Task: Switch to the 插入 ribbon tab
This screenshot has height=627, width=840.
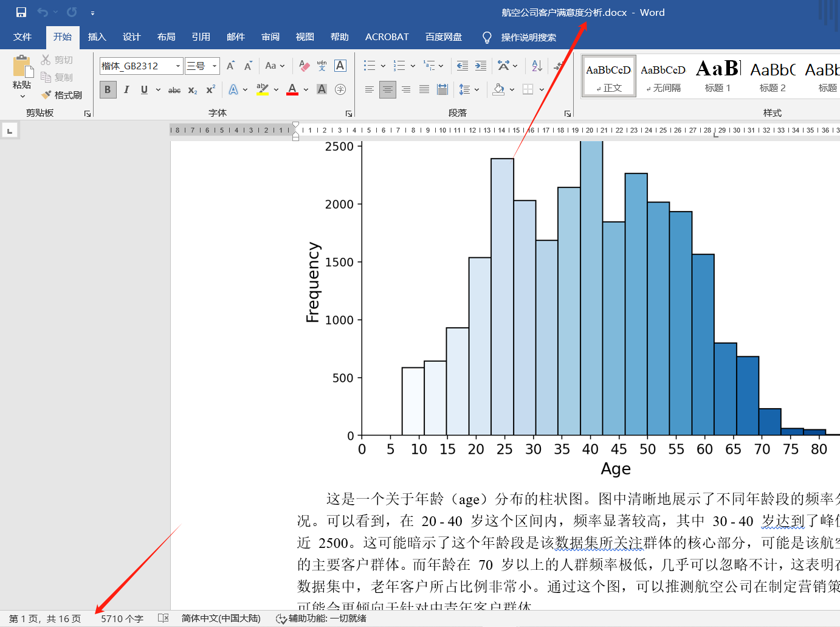Action: pos(97,37)
